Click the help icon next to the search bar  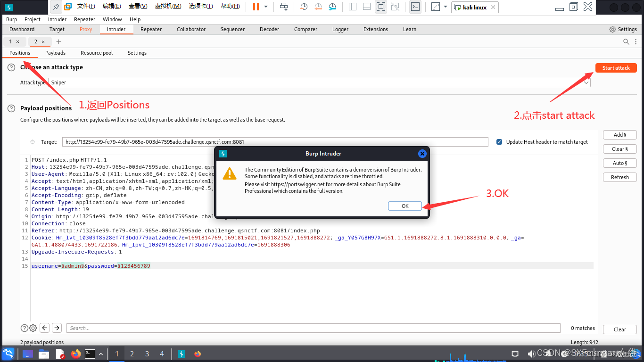coord(25,328)
